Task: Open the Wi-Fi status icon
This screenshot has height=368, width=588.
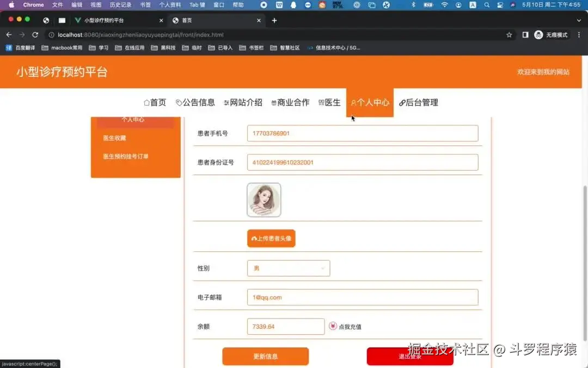Action: (444, 5)
